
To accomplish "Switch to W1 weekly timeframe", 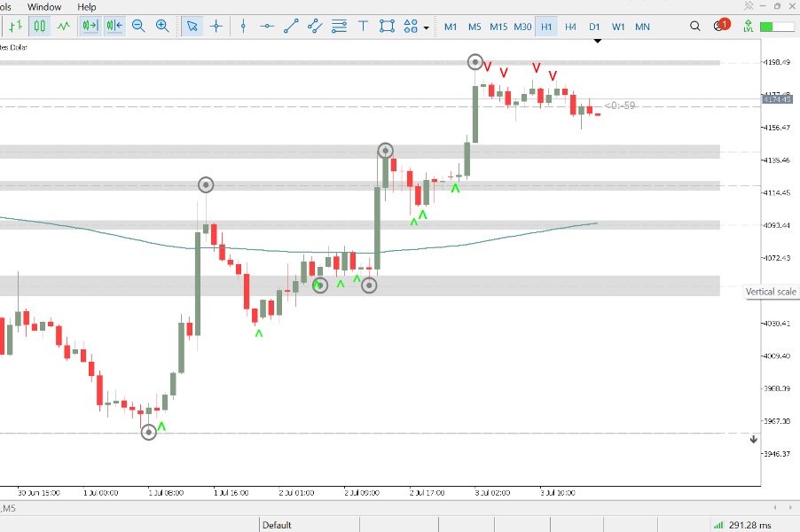I will coord(618,27).
